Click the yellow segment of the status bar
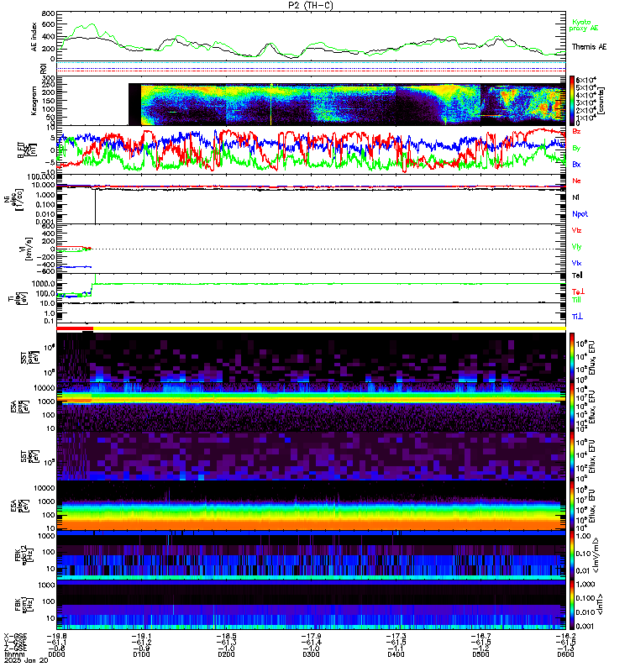This screenshot has height=672, width=630. click(x=329, y=328)
